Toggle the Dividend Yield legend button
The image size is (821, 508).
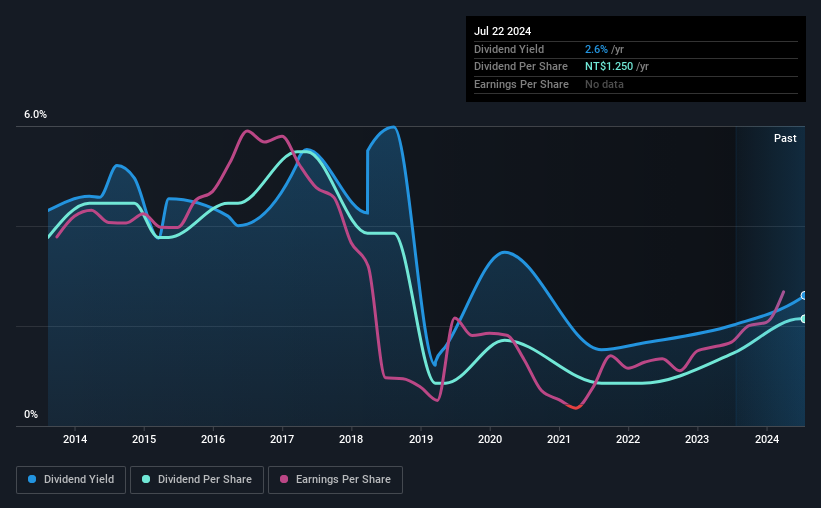[x=71, y=480]
